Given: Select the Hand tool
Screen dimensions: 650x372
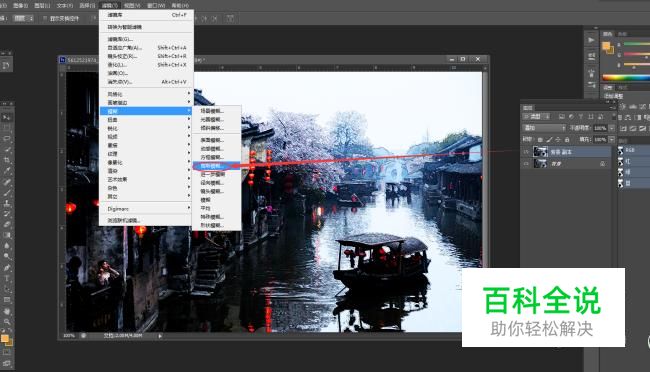Looking at the screenshot, I should (7, 311).
